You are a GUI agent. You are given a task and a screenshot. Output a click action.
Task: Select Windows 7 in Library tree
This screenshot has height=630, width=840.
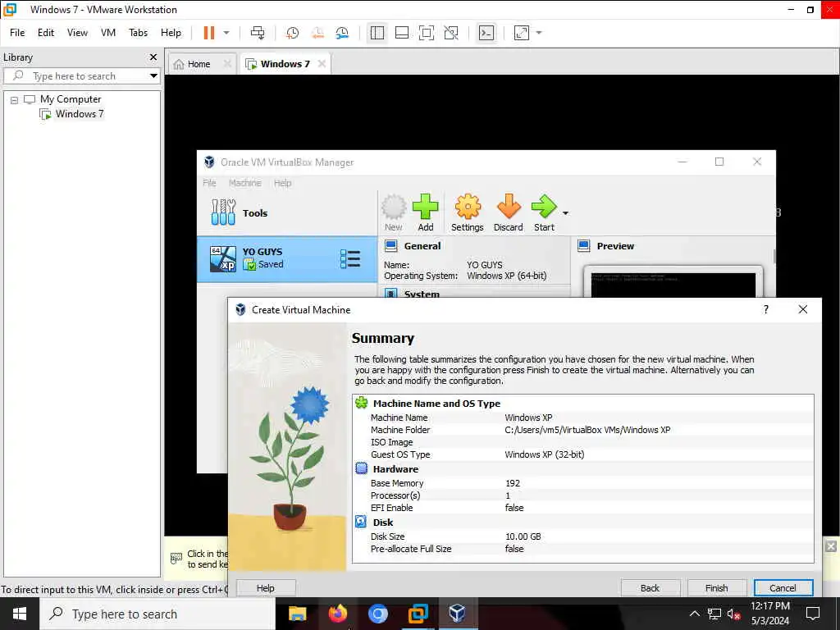point(80,113)
